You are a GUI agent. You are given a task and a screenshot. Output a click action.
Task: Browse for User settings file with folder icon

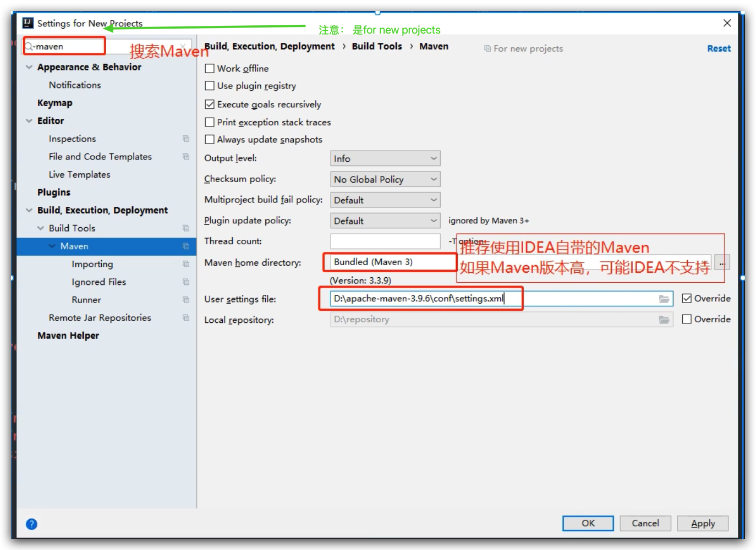tap(664, 299)
